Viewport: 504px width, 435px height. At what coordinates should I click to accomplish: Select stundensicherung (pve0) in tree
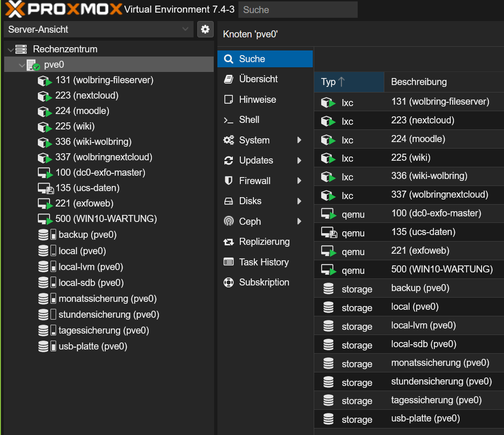pos(109,314)
